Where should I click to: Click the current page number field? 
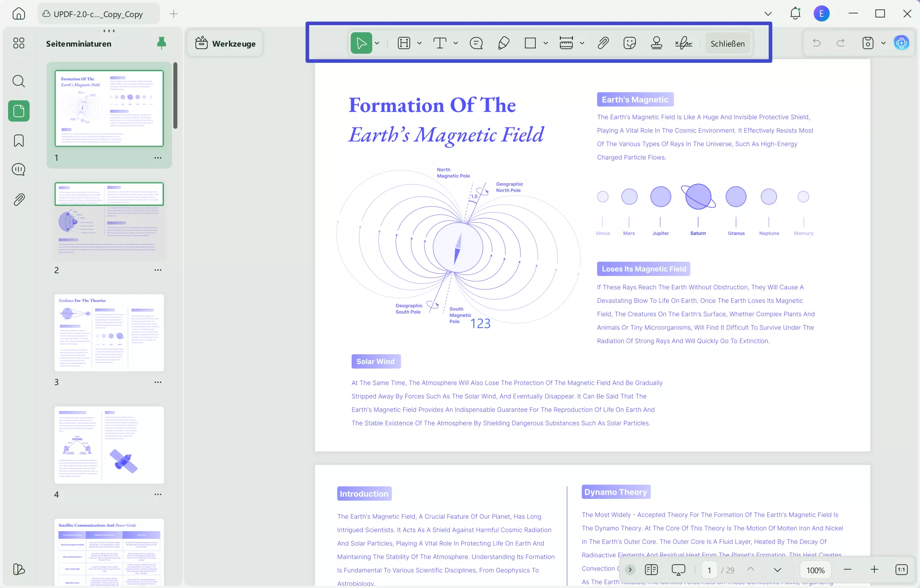(709, 570)
